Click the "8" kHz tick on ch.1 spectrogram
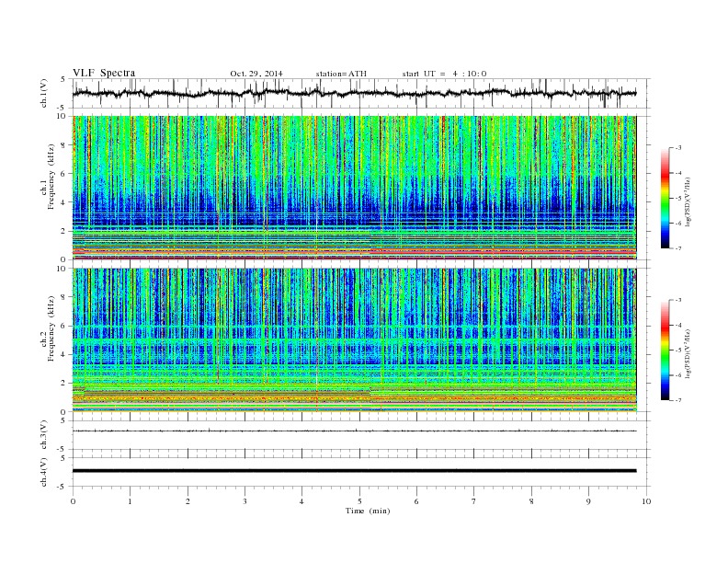The image size is (728, 563). [64, 145]
